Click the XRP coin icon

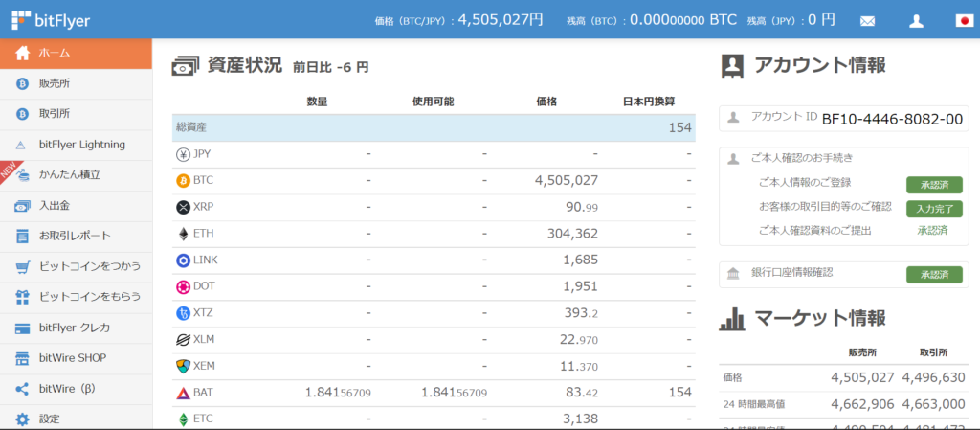coord(184,207)
